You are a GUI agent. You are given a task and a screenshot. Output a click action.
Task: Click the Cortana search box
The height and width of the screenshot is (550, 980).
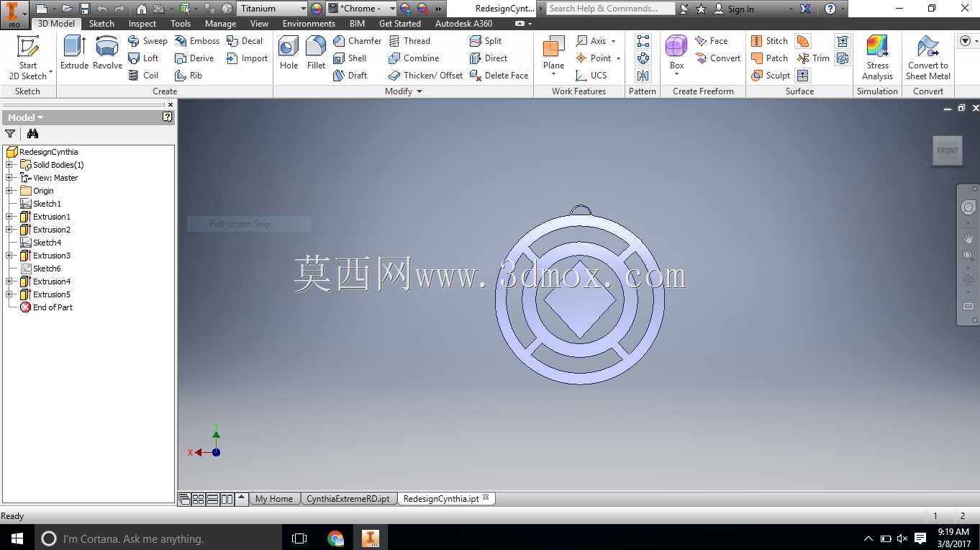click(158, 538)
